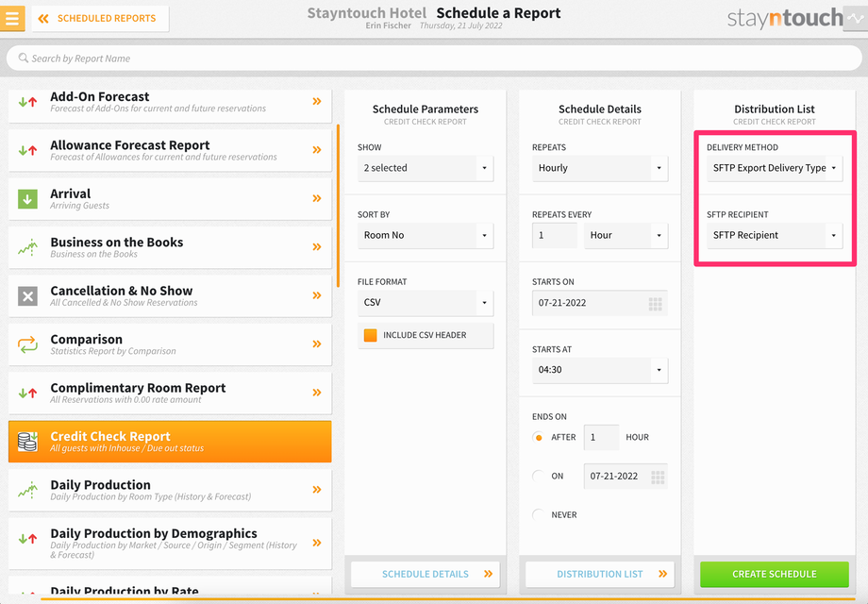Open the Comparison report chevron
The width and height of the screenshot is (868, 604).
[317, 344]
